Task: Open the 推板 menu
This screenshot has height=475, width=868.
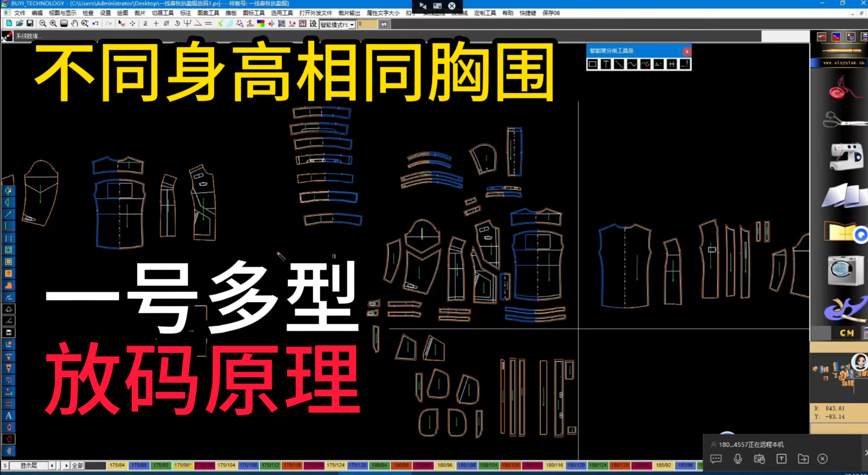Action: click(231, 13)
